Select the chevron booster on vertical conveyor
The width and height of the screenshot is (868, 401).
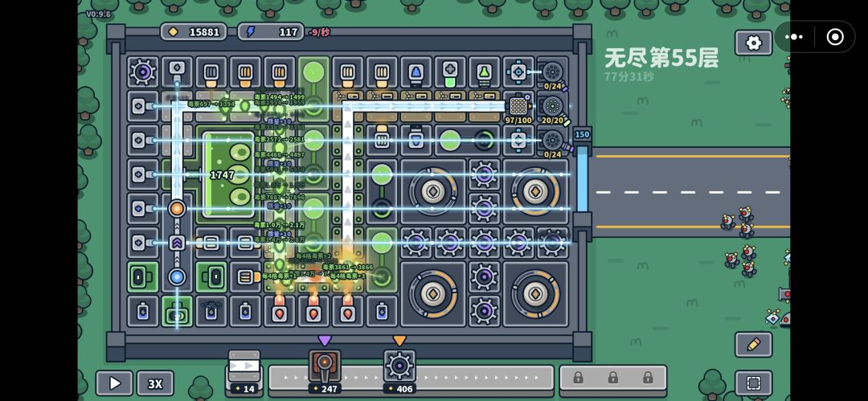coord(177,243)
